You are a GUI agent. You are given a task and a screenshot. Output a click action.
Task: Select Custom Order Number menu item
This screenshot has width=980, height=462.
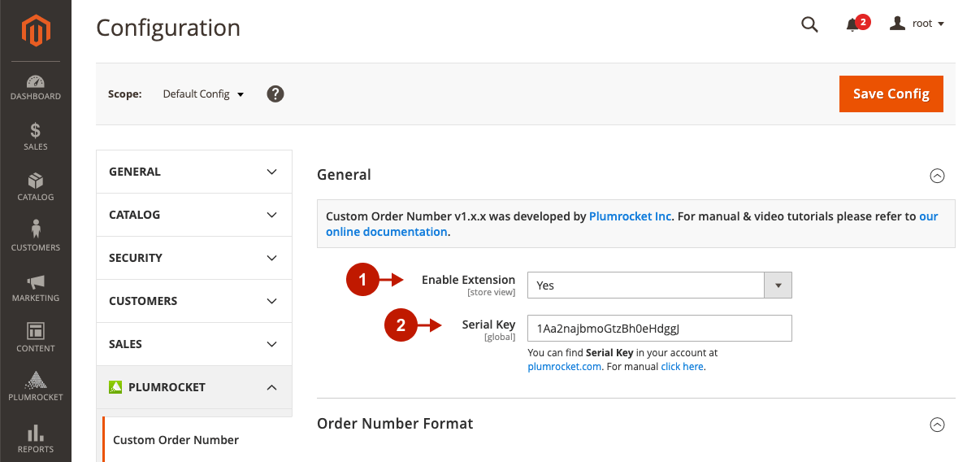click(176, 440)
